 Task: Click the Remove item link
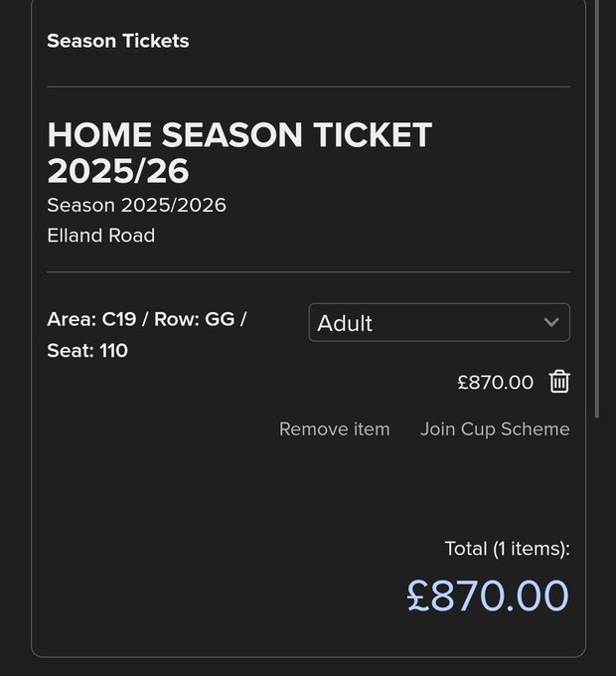[x=334, y=429]
